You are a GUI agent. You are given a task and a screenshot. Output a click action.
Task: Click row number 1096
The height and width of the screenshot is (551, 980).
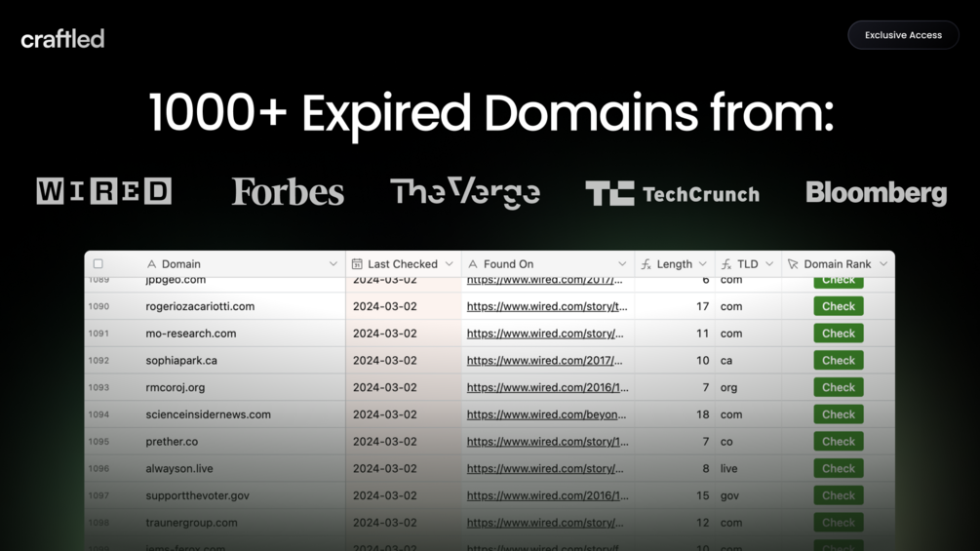[x=98, y=468]
